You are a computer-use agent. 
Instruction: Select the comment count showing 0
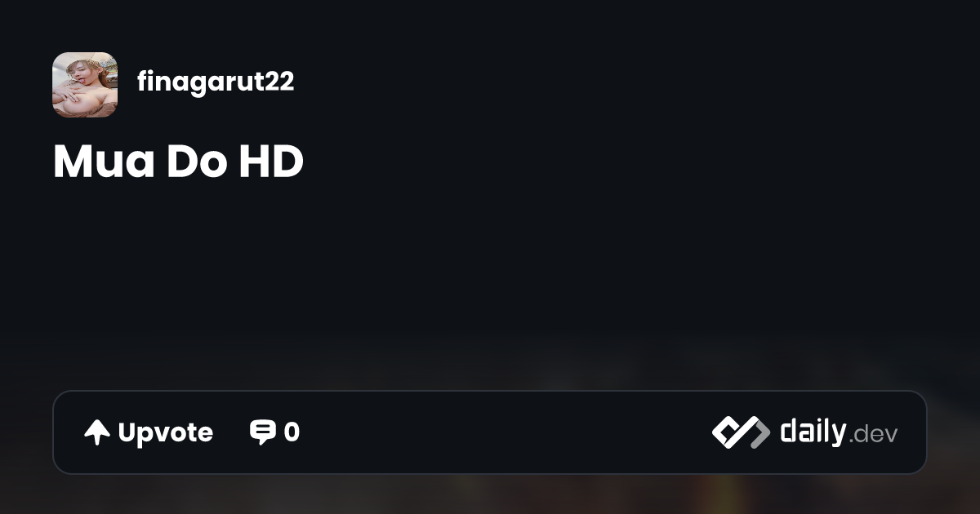(x=292, y=432)
